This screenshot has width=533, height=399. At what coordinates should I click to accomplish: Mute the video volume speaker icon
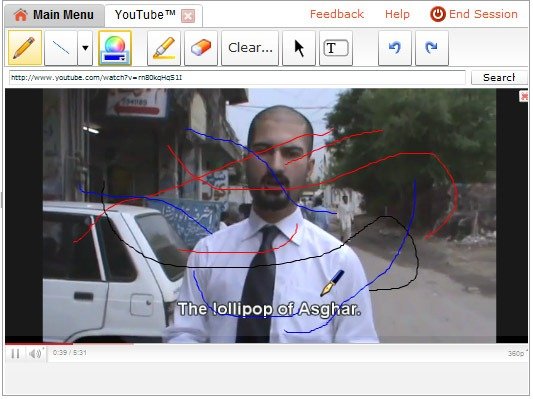pyautogui.click(x=35, y=353)
